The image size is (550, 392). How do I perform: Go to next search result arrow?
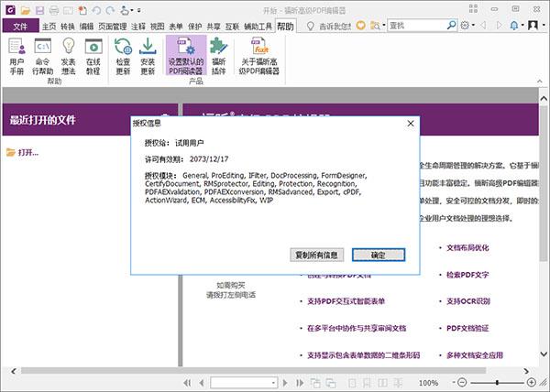500,26
